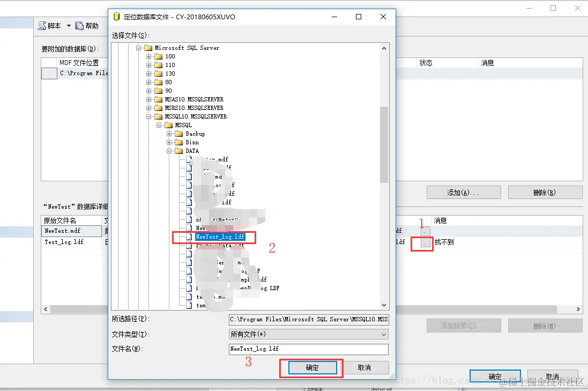Select the DATA folder icon
Screen dimensions: 588x391
click(179, 151)
